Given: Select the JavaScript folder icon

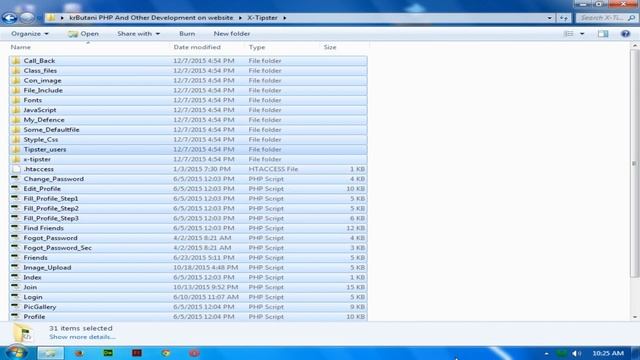Looking at the screenshot, I should point(16,110).
